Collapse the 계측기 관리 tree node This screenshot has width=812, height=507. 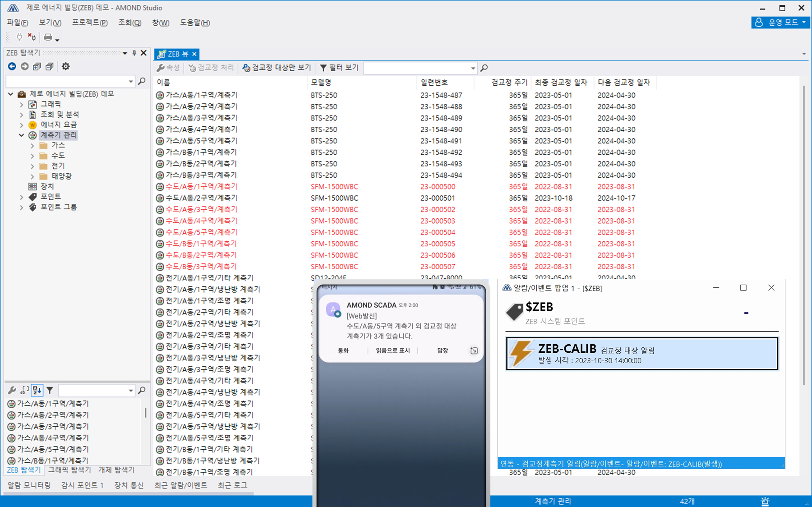[21, 135]
